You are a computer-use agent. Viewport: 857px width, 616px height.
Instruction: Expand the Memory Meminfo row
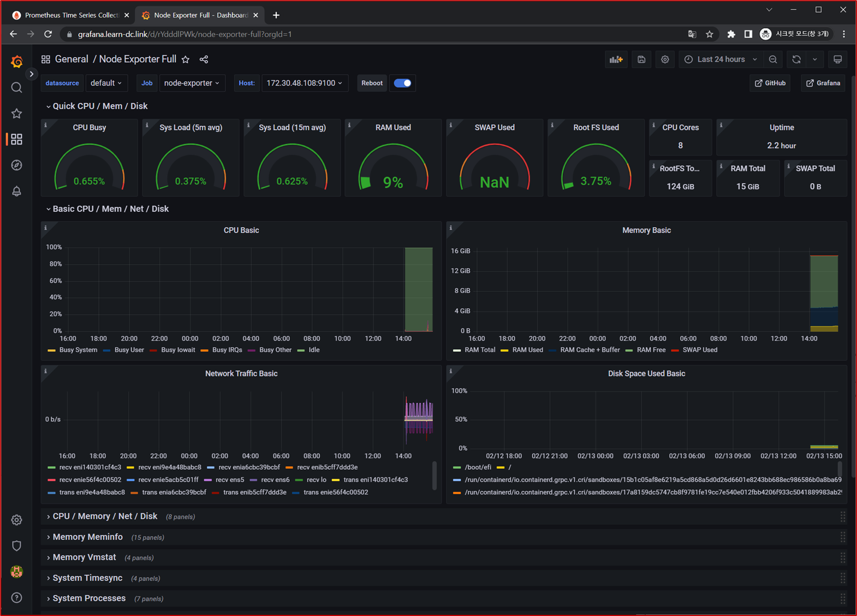[87, 537]
